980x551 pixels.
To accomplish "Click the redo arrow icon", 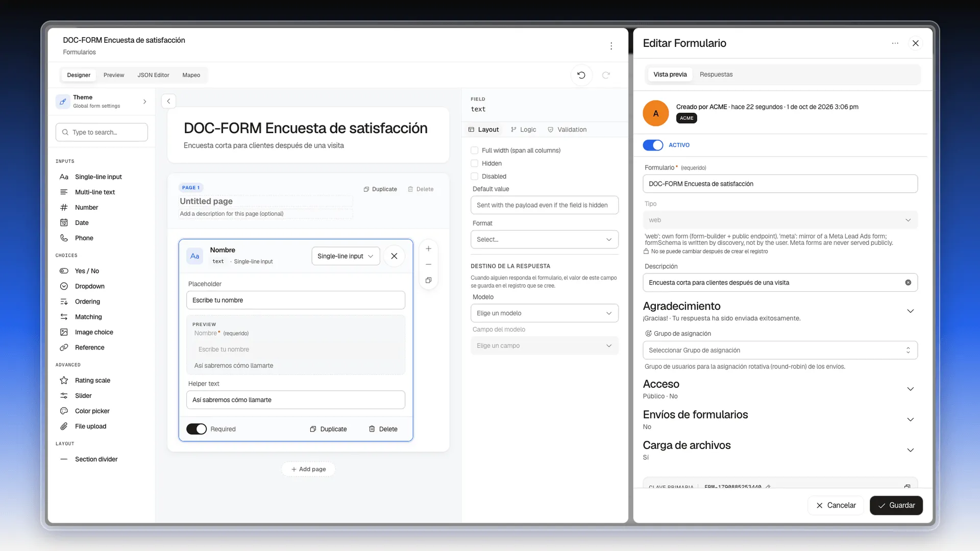I will pyautogui.click(x=606, y=75).
